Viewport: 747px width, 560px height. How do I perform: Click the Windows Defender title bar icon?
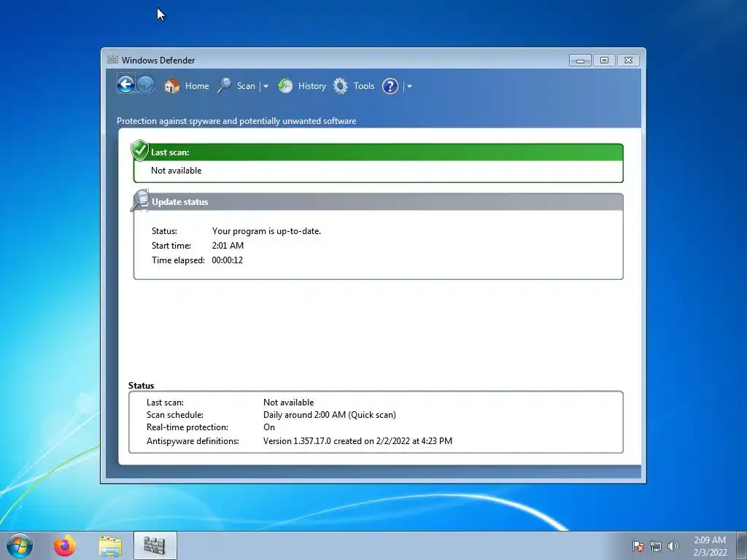click(112, 60)
